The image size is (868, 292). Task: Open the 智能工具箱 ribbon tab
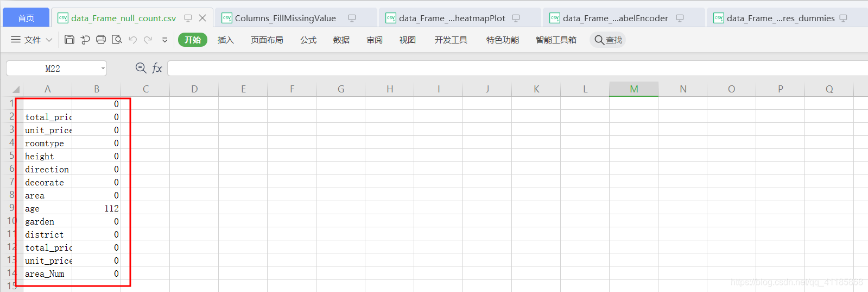[x=556, y=40]
